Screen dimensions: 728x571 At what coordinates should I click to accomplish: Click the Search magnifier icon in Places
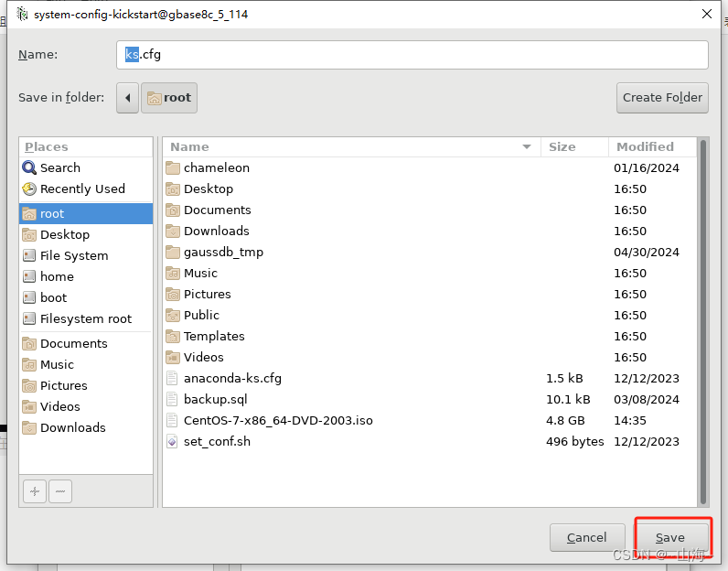pyautogui.click(x=29, y=167)
